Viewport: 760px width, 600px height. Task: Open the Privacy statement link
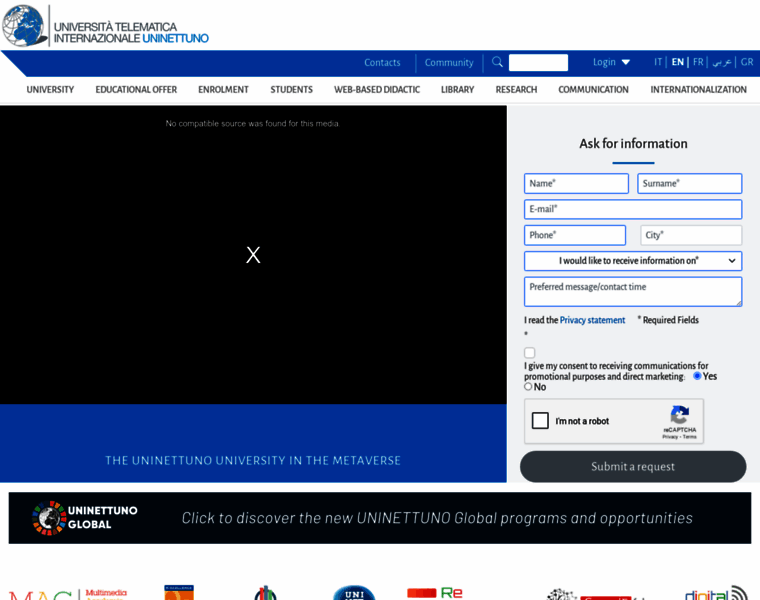592,320
